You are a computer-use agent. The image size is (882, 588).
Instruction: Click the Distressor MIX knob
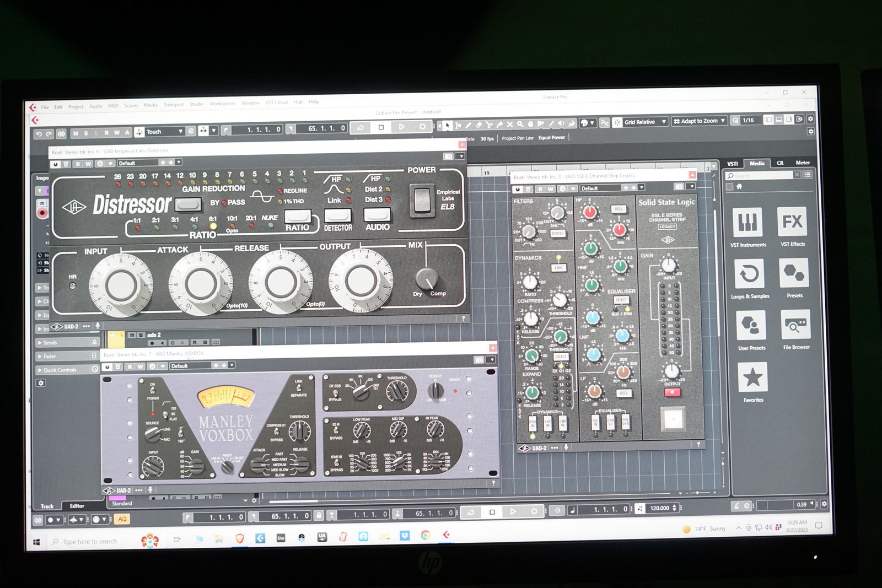(426, 278)
